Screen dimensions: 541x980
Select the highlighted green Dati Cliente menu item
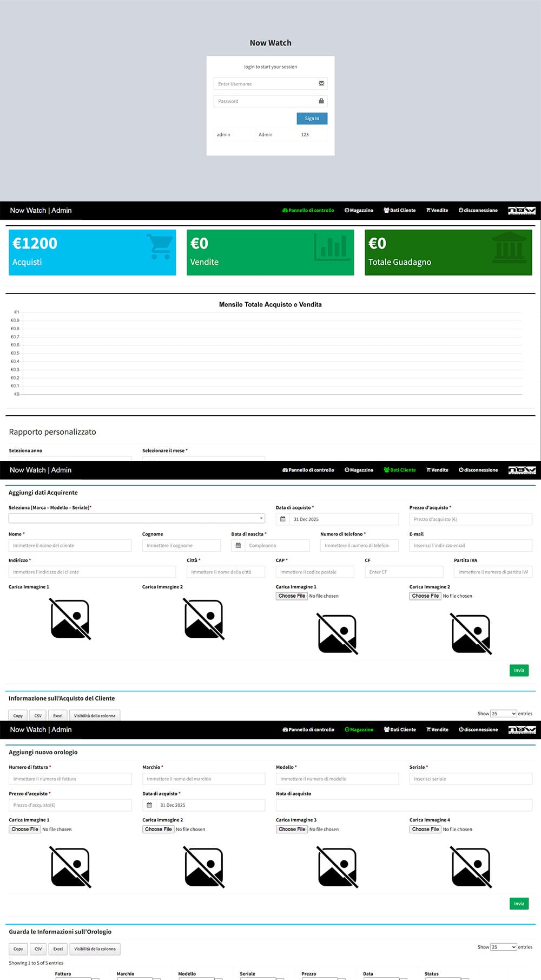pyautogui.click(x=400, y=470)
